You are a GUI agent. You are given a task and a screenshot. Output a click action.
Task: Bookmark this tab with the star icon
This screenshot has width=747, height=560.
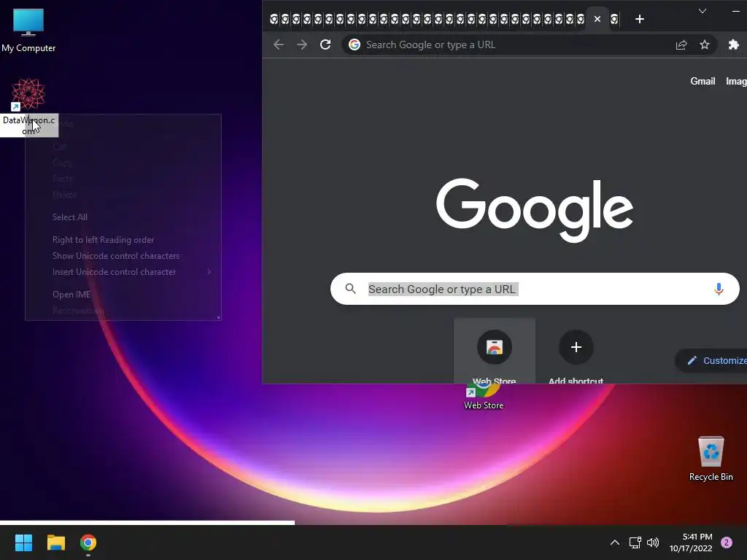[705, 44]
